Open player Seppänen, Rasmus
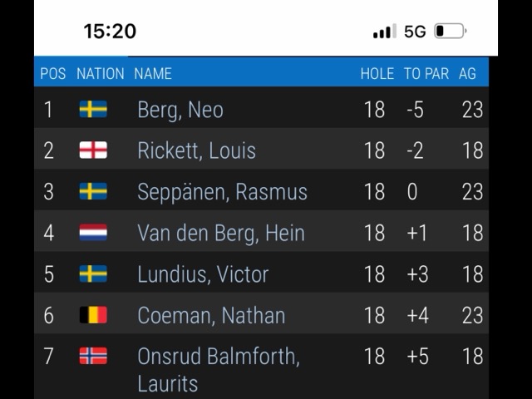This screenshot has width=532, height=399. pos(222,191)
